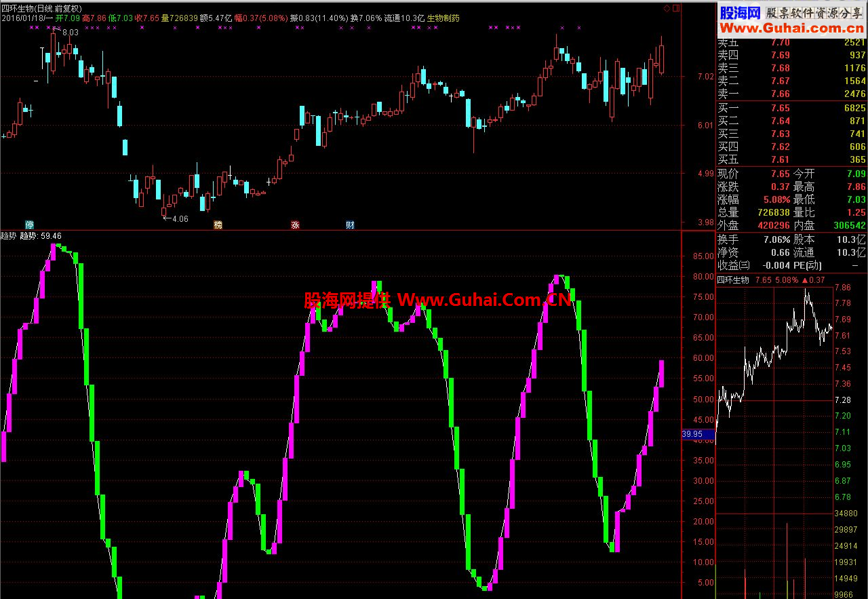Image resolution: width=868 pixels, height=599 pixels.
Task: Click the 最低 value 7.03
Action: pyautogui.click(x=856, y=199)
